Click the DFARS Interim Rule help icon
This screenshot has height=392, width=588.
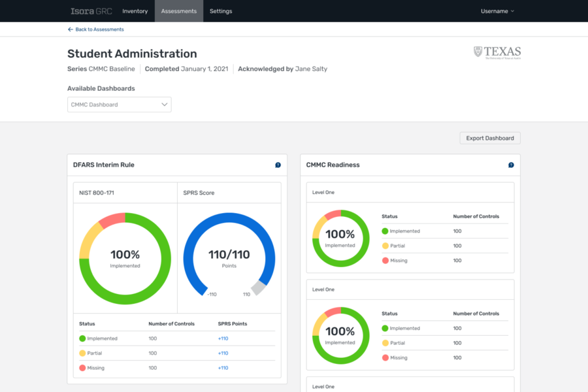point(278,165)
